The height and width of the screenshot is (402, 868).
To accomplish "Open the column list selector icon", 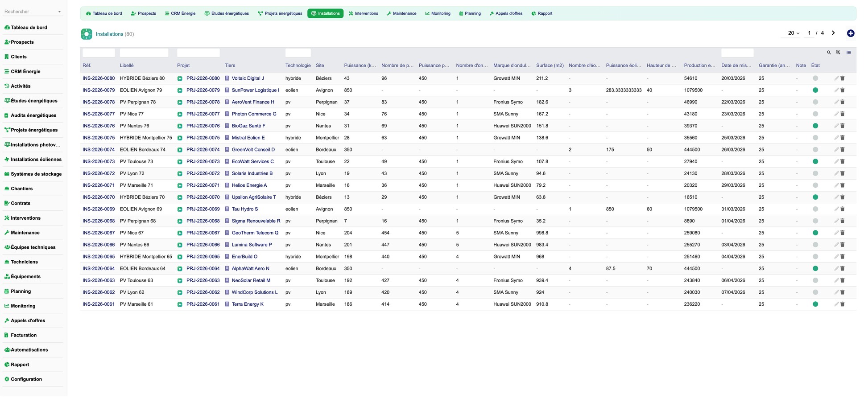I will (848, 53).
